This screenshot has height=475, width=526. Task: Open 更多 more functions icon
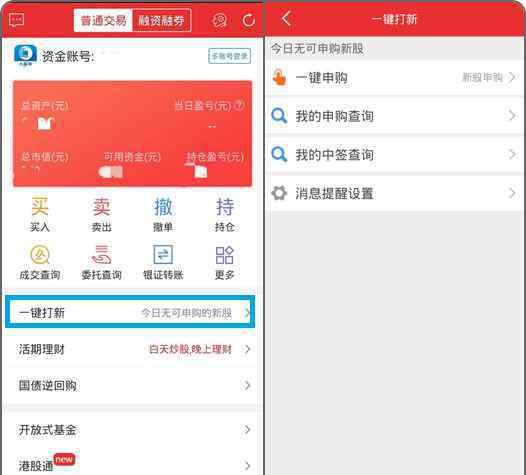point(224,262)
